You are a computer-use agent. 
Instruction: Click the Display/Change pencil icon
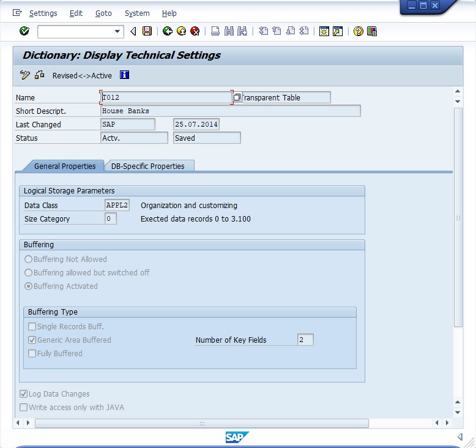point(24,75)
